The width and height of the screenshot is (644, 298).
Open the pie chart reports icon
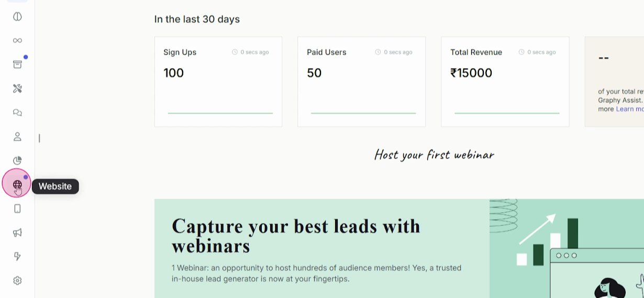click(x=17, y=161)
